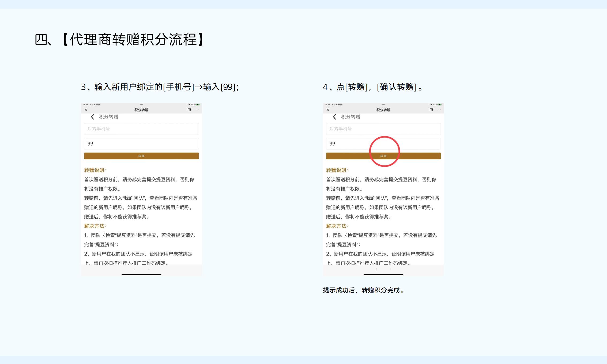Click the left screenshot's floating window icon
The width and height of the screenshot is (607, 364).
pyautogui.click(x=190, y=110)
